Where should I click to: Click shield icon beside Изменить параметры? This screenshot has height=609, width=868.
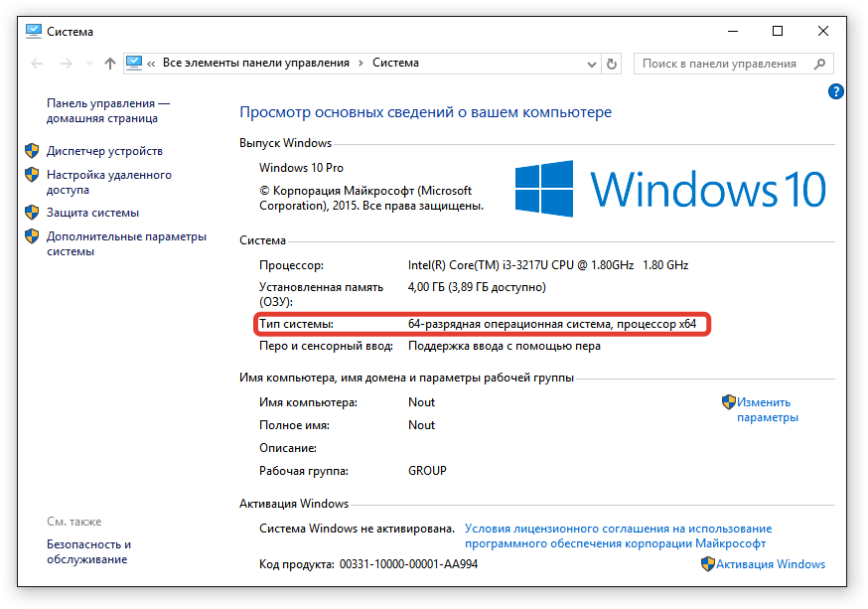tap(729, 402)
